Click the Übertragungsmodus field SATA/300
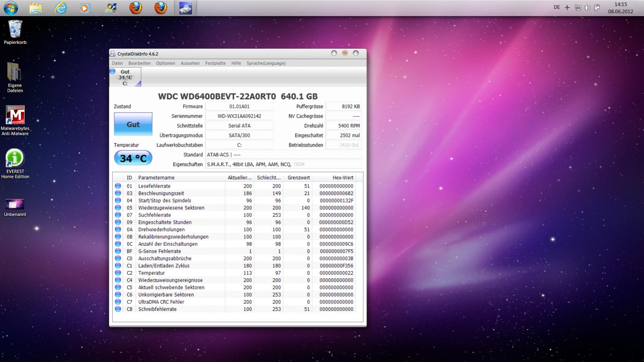Viewport: 644px width, 362px height. coord(239,135)
